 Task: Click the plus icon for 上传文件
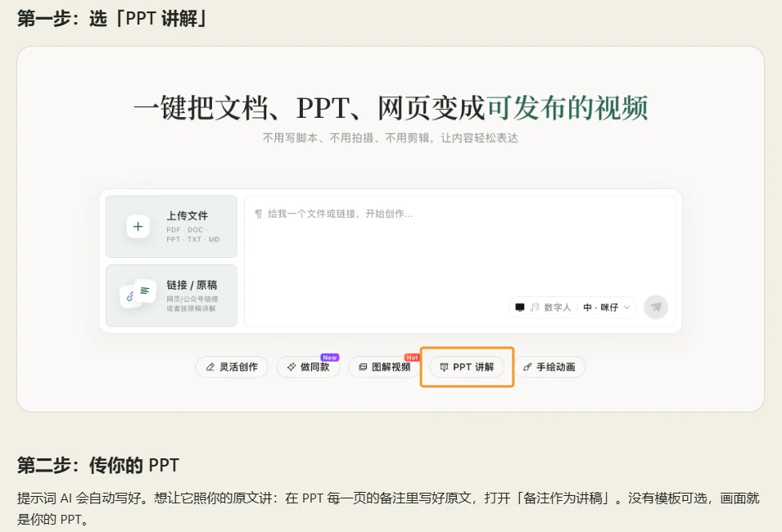138,227
